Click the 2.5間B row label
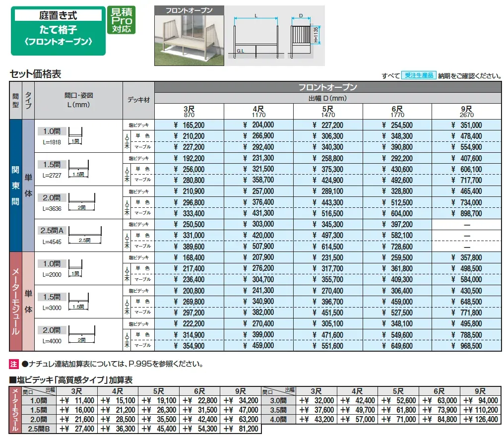This screenshot has width=504, height=437. [x=39, y=429]
